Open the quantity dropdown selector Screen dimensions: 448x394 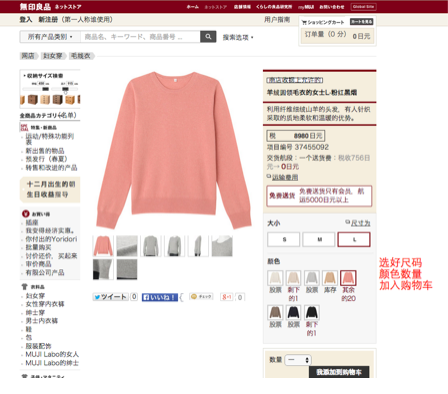pos(298,360)
